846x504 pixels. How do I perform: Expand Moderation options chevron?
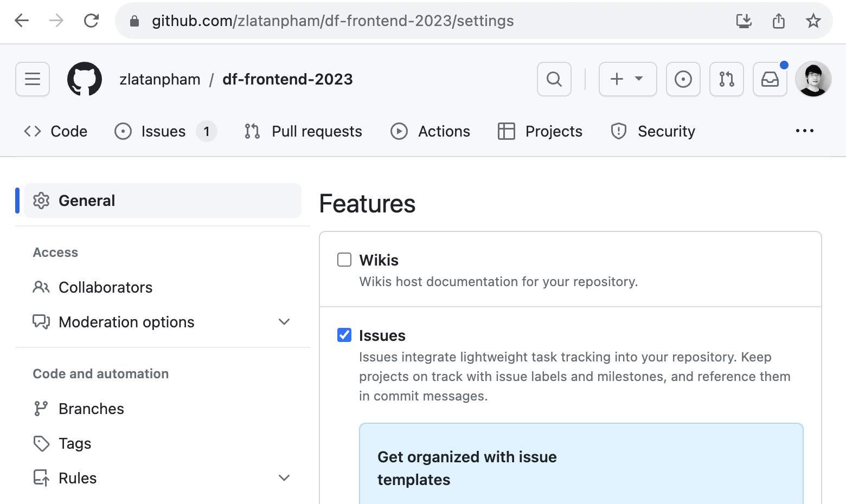click(x=284, y=322)
